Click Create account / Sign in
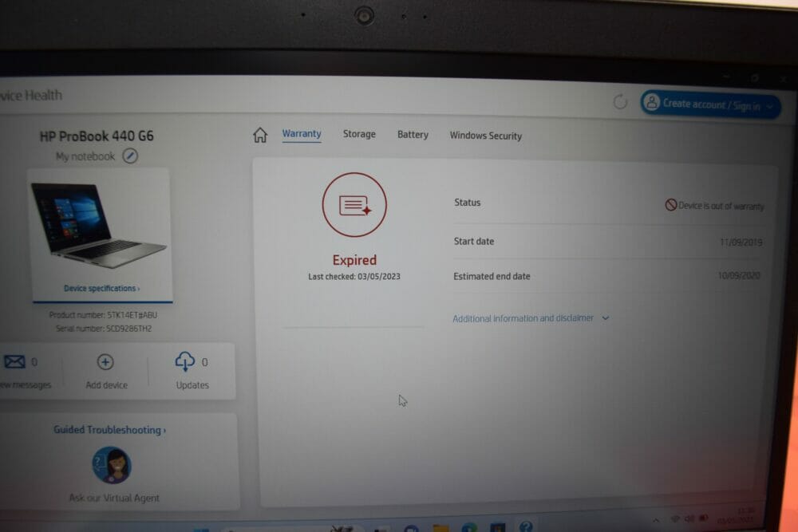Image resolution: width=798 pixels, height=532 pixels. pyautogui.click(x=710, y=104)
